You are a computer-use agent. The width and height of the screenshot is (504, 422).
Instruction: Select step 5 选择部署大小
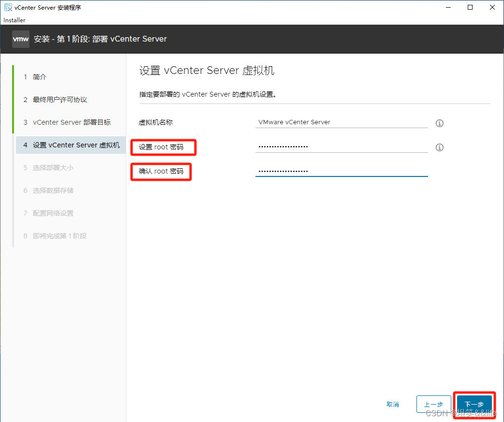(48, 168)
